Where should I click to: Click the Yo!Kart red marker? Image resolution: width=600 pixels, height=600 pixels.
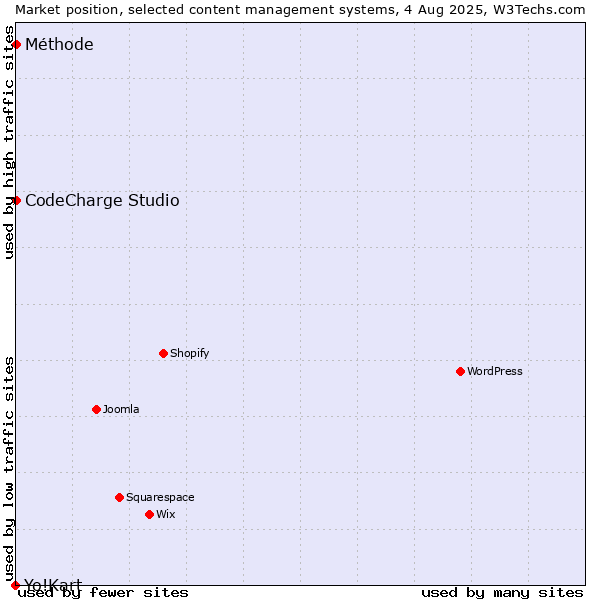15,585
